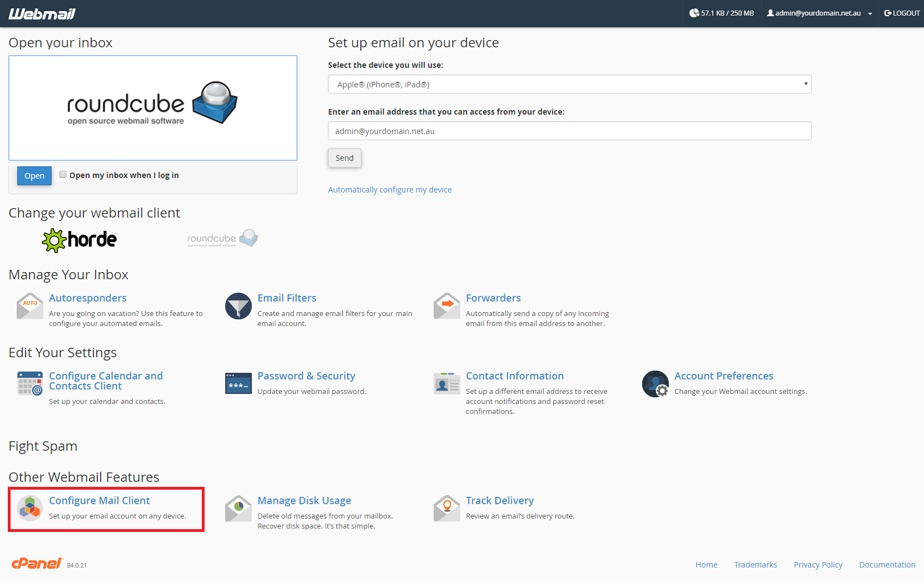The image size is (924, 582).
Task: Focus the email address input field
Action: pos(569,131)
